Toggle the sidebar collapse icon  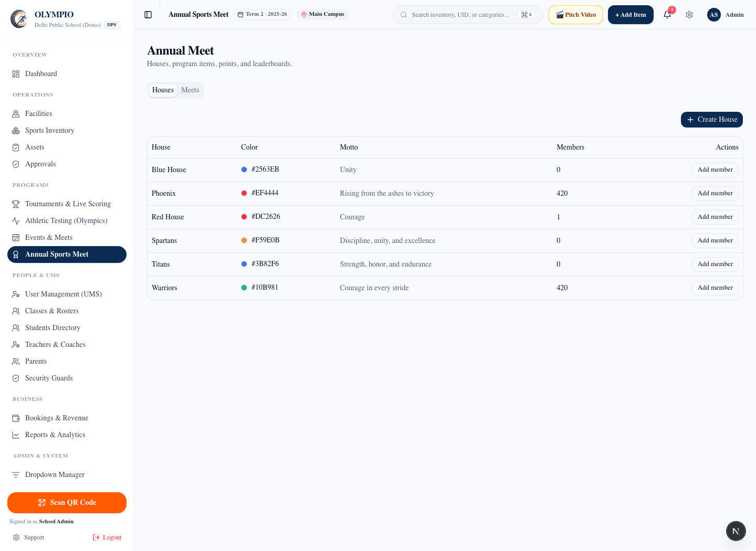148,15
